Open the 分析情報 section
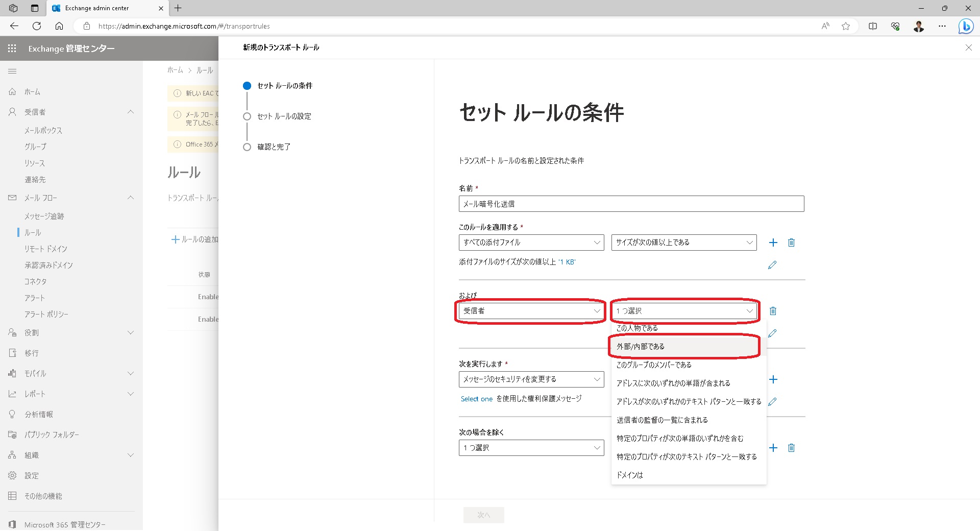 39,414
